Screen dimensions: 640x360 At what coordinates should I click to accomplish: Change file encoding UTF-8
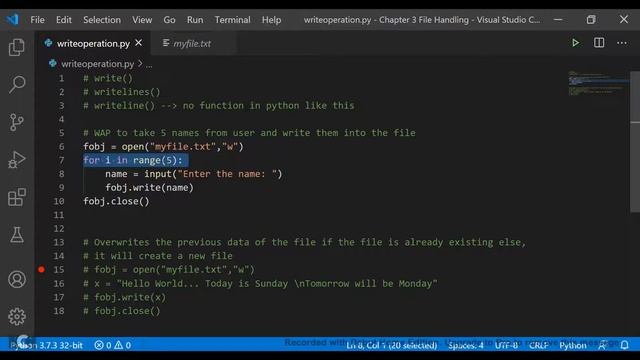point(506,345)
